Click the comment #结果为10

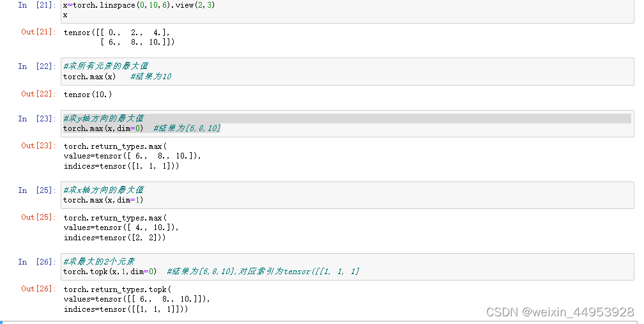[x=151, y=77]
